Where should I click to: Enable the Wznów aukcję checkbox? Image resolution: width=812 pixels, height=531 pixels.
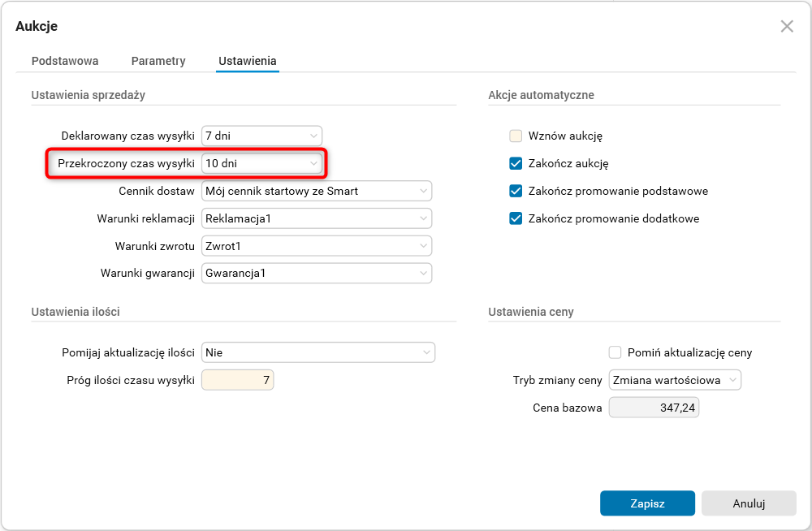pyautogui.click(x=515, y=136)
